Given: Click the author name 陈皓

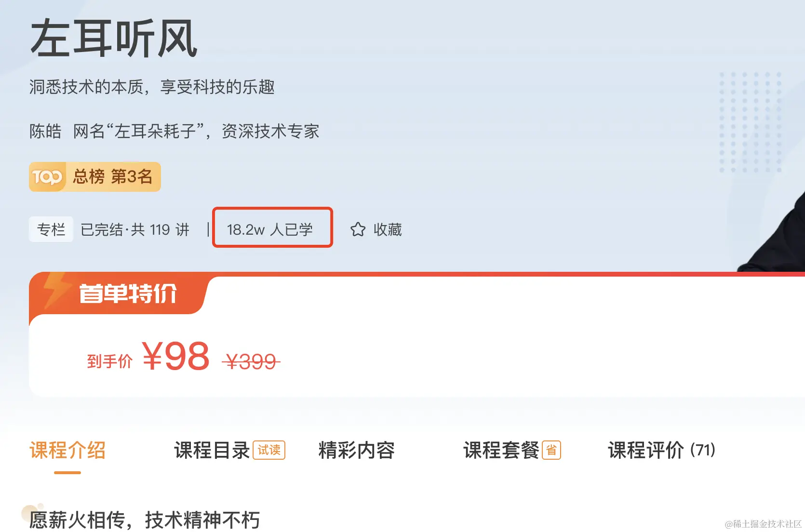Looking at the screenshot, I should 45,131.
